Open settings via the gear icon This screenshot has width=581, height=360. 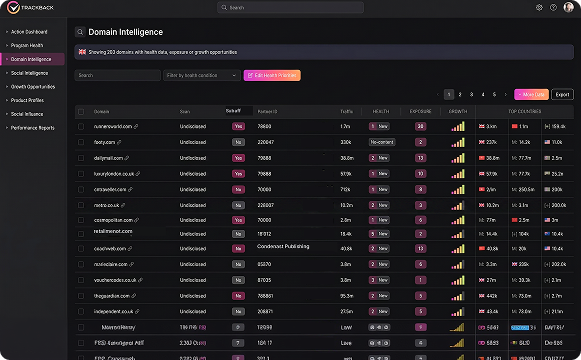coord(539,7)
